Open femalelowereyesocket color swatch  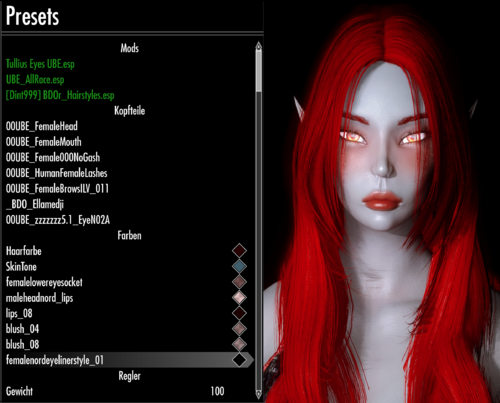pos(239,282)
